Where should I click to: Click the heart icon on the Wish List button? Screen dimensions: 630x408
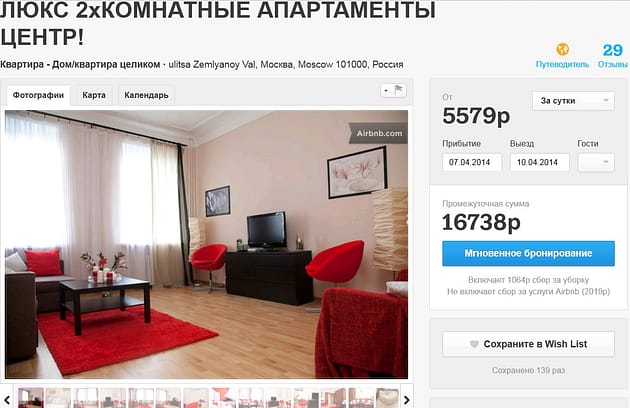tap(474, 344)
